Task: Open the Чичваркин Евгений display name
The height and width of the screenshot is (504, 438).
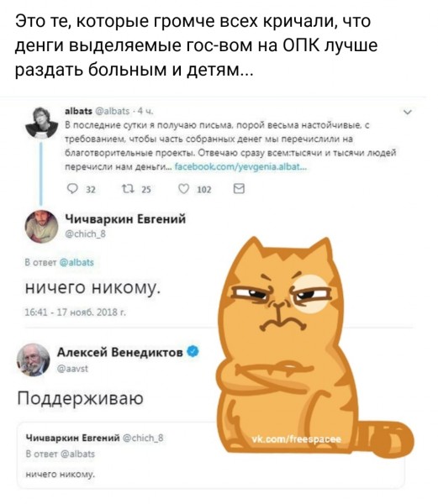Action: pyautogui.click(x=125, y=219)
